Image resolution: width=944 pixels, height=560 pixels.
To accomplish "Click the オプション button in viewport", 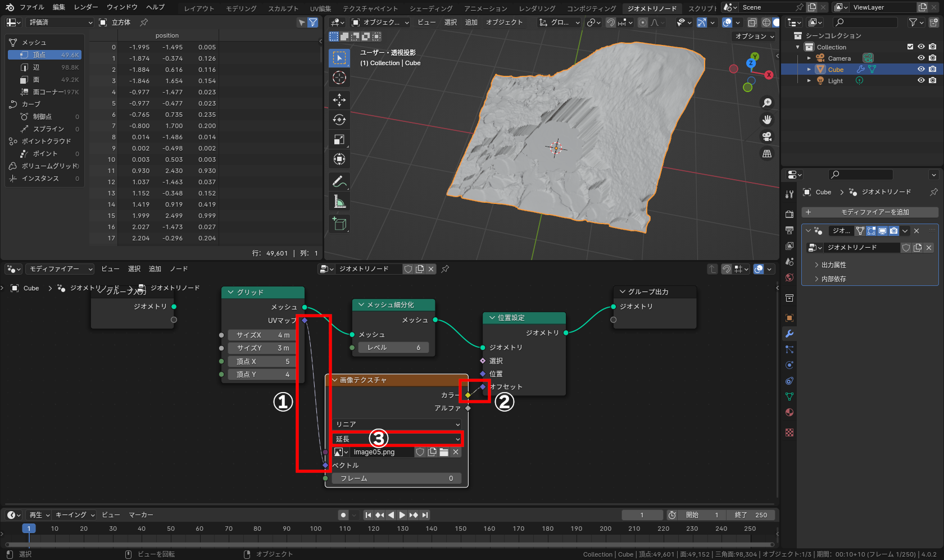I will pyautogui.click(x=755, y=37).
